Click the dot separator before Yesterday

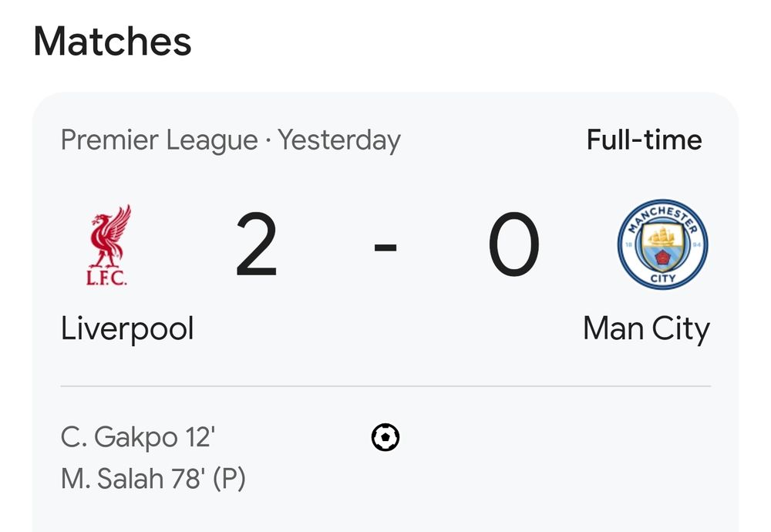(x=268, y=140)
